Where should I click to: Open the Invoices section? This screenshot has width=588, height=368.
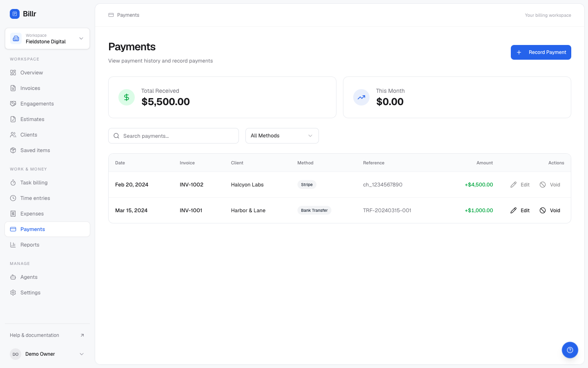[47, 88]
